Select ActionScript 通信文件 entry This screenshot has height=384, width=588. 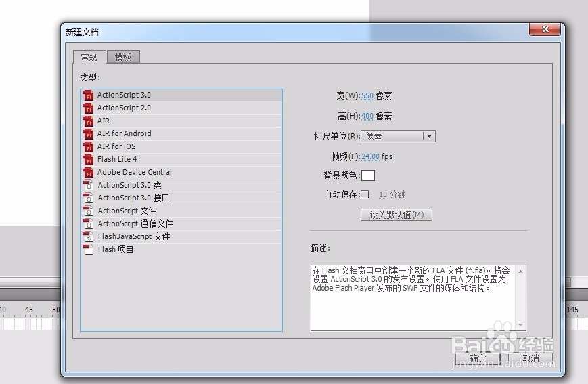click(x=181, y=223)
